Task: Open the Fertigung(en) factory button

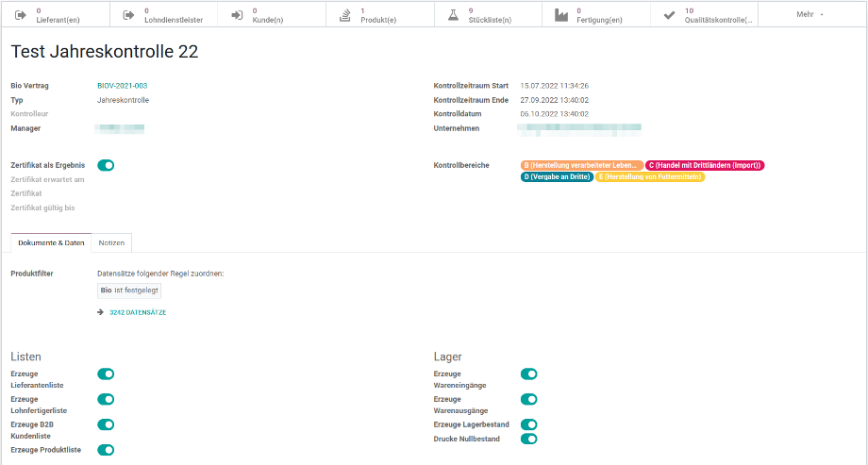Action: pyautogui.click(x=595, y=14)
